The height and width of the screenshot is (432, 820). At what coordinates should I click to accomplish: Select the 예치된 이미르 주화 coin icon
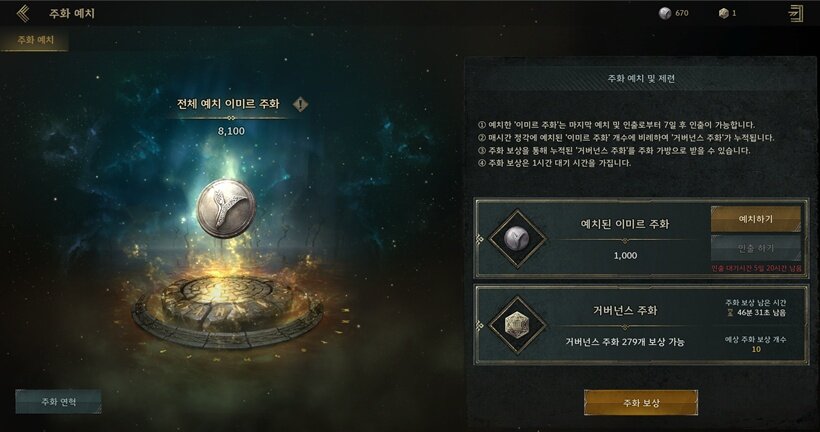(517, 239)
